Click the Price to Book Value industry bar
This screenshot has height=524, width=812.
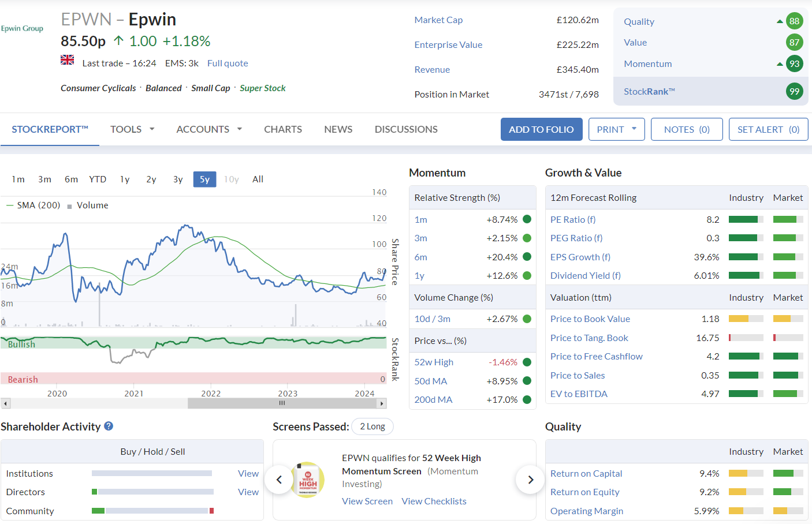746,319
